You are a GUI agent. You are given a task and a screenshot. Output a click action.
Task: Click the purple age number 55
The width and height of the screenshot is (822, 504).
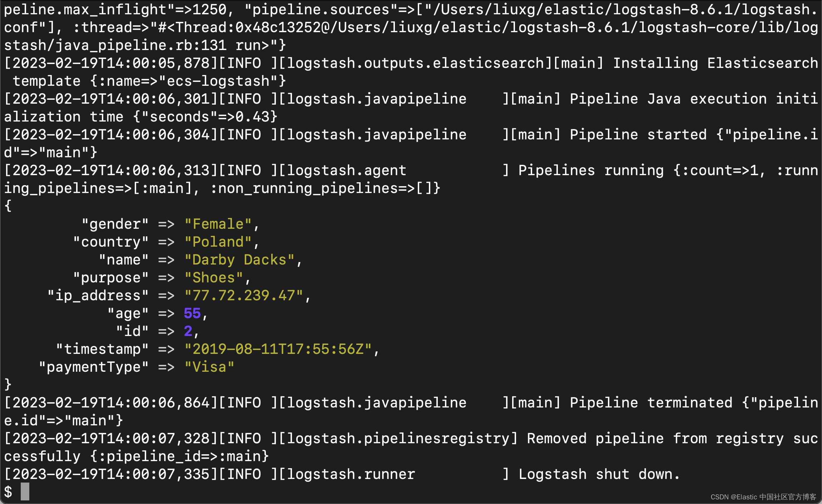[x=192, y=313]
